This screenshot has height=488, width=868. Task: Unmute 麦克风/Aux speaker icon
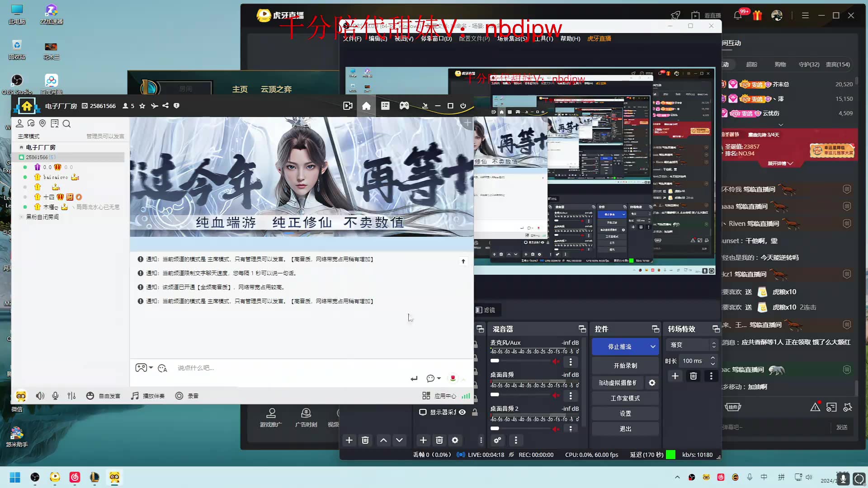[x=556, y=361]
